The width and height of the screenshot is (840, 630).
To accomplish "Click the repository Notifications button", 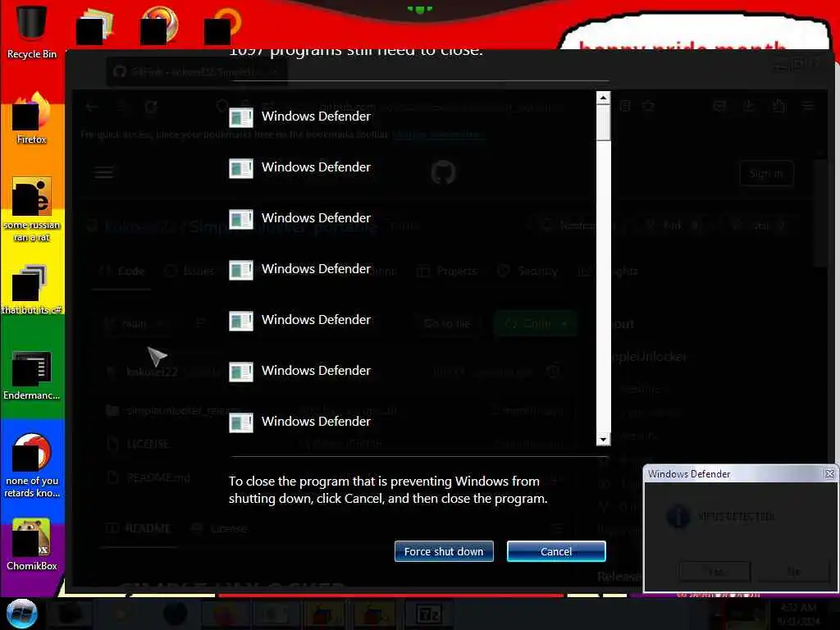I will point(577,226).
